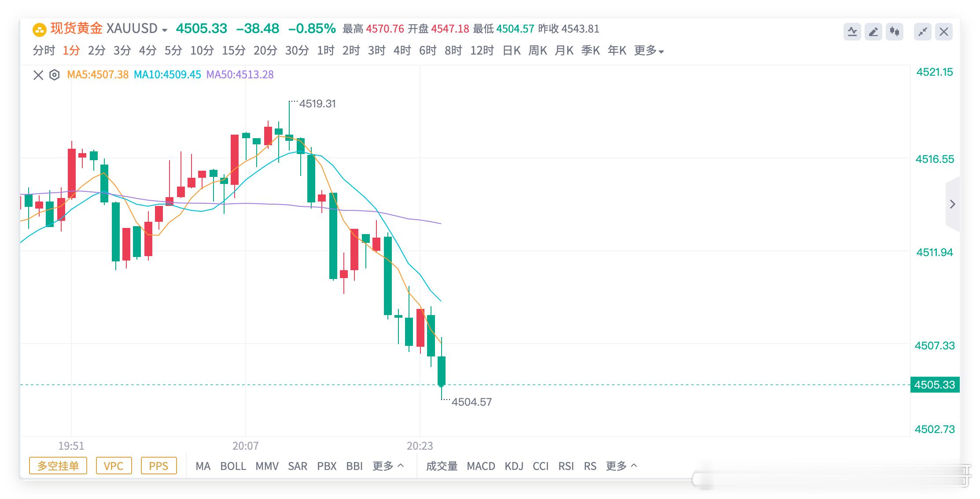Collapse the chart with the shrink arrows icon
Viewport: 980px width, 499px height.
point(923,32)
